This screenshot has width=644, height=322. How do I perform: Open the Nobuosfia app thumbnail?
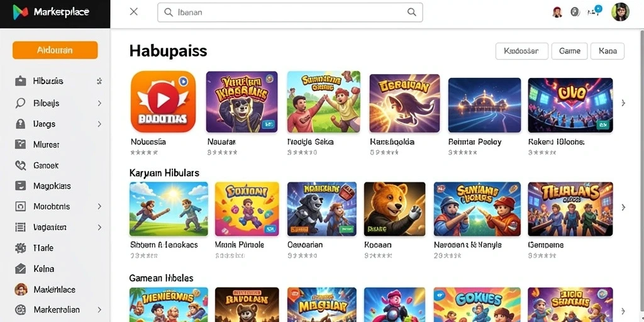coord(163,101)
